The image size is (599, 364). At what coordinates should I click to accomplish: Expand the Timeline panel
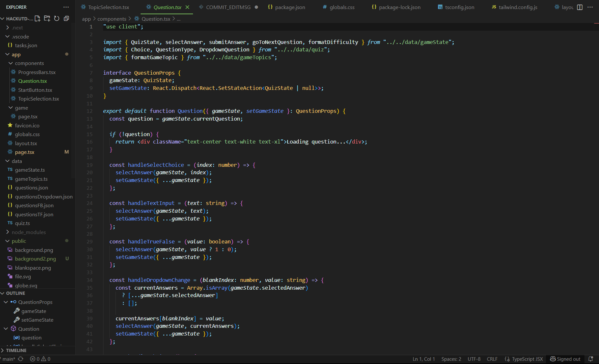point(16,350)
